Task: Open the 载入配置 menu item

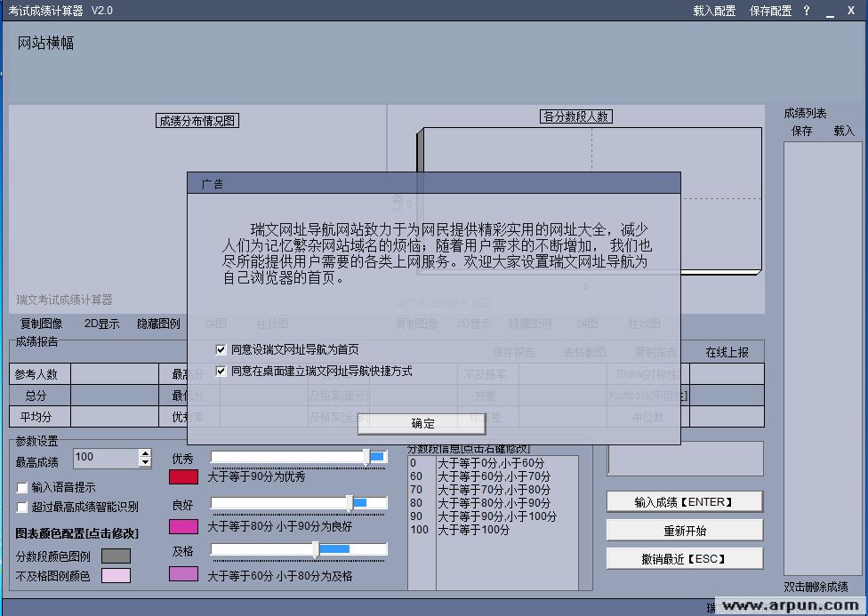Action: [714, 11]
